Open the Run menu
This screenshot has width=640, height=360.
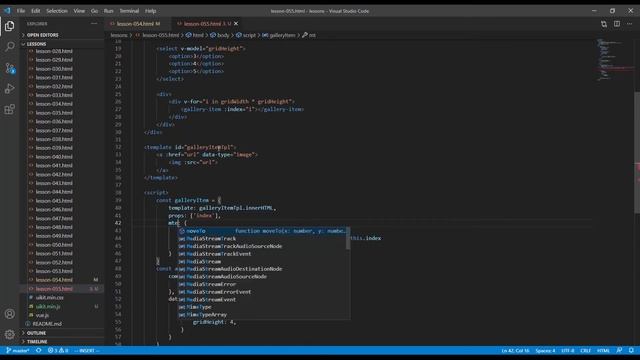109,11
